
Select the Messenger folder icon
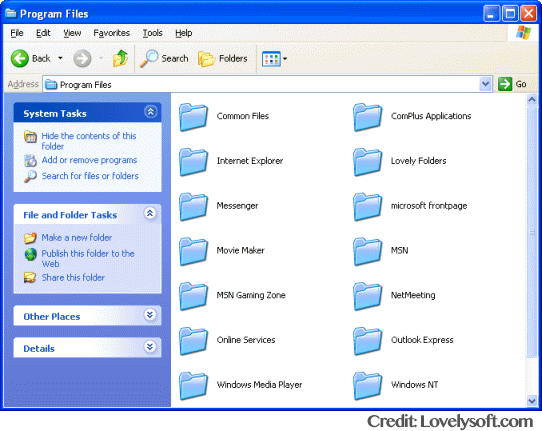tap(194, 207)
